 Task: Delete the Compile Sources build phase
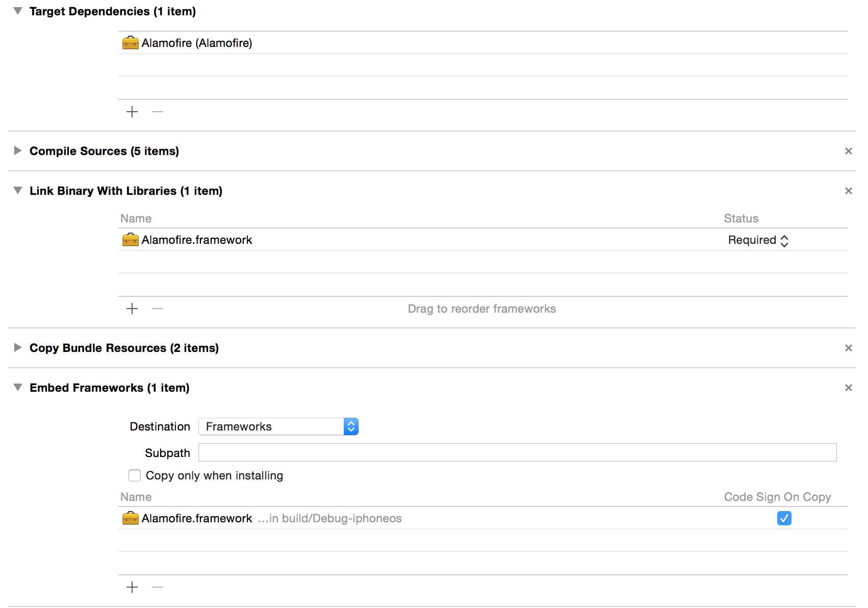click(849, 151)
